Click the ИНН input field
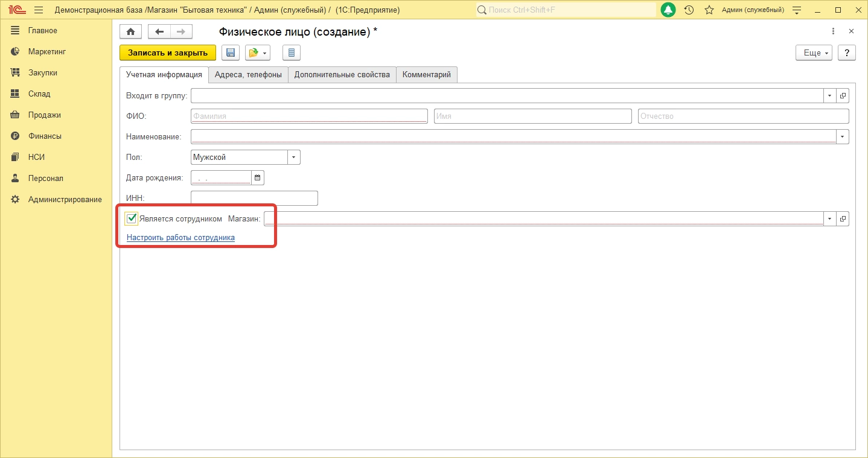The image size is (868, 458). click(254, 198)
